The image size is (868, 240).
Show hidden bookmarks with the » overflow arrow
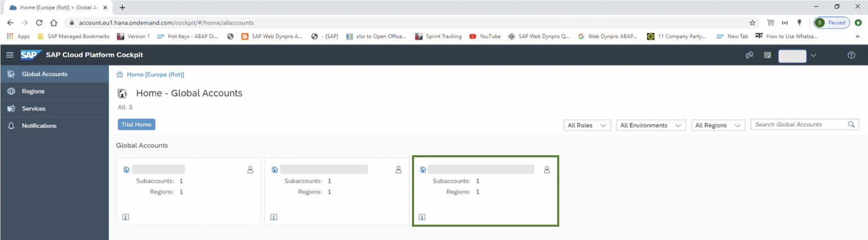tap(857, 36)
